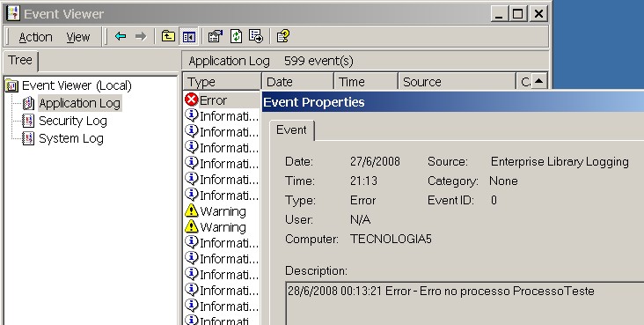Click Event Viewer (Local) node icon
The image size is (644, 325).
coord(12,86)
